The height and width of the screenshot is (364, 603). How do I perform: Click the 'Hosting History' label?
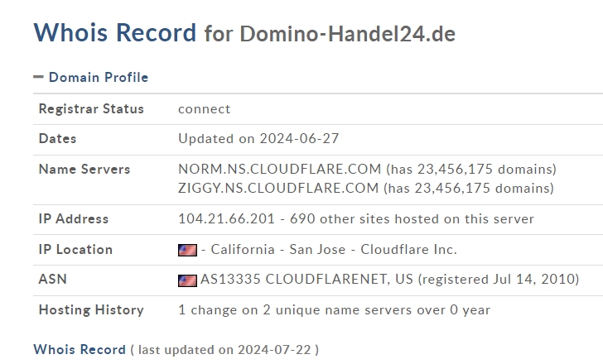pos(91,310)
